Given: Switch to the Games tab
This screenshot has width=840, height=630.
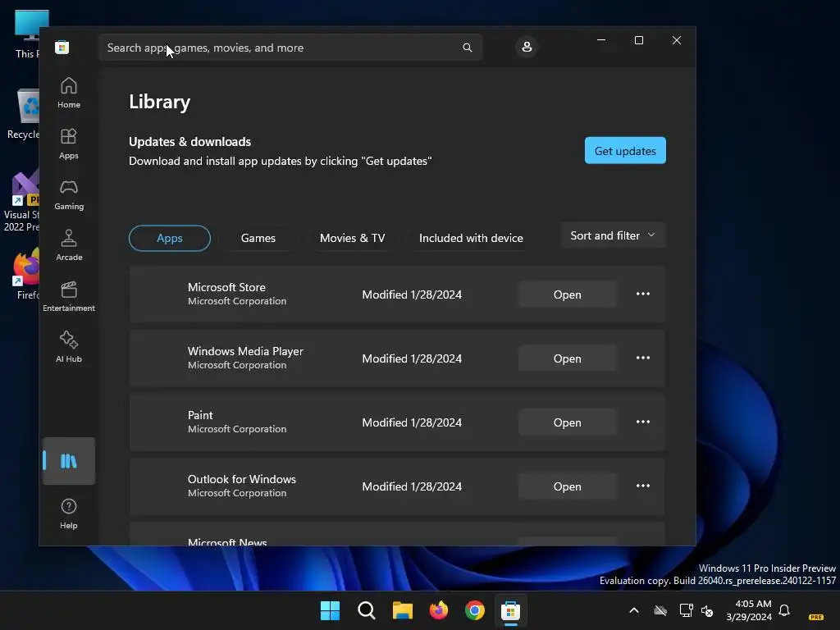Looking at the screenshot, I should (258, 238).
